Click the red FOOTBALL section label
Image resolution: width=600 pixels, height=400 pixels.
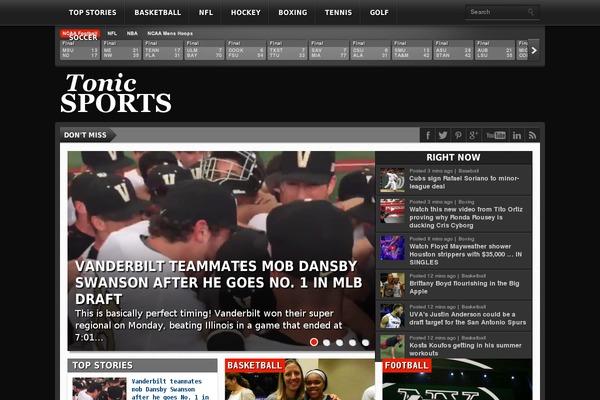coord(406,366)
